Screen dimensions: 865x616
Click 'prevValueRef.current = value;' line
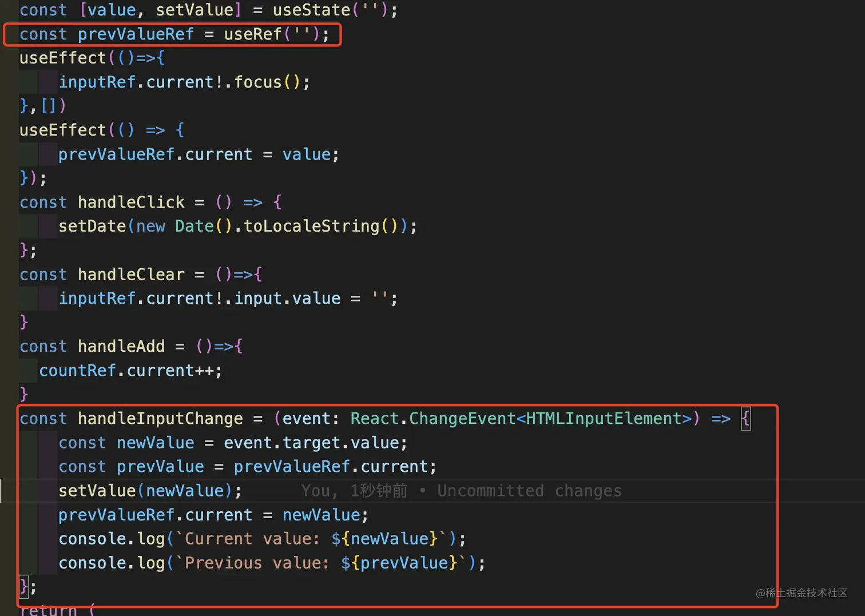pyautogui.click(x=199, y=154)
